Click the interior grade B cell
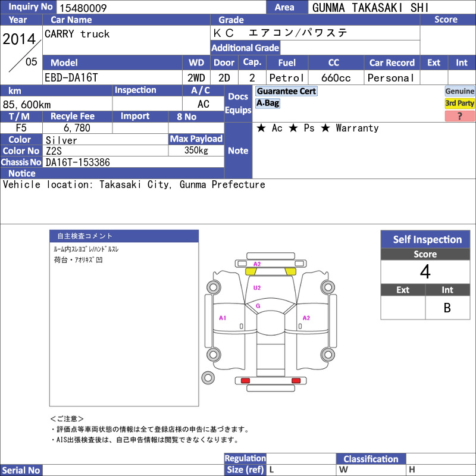The width and height of the screenshot is (476, 476). [x=447, y=308]
